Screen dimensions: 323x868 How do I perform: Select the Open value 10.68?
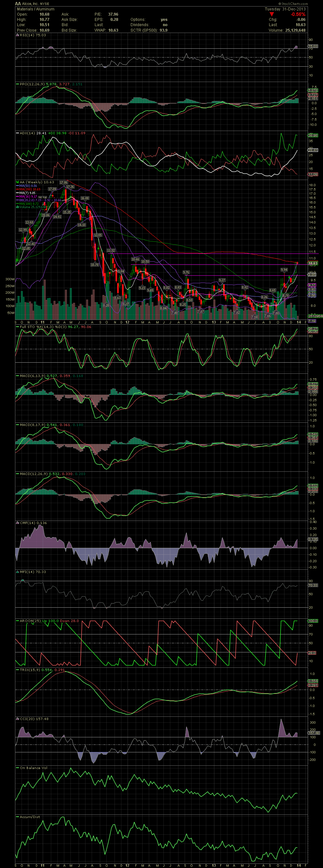click(x=44, y=14)
